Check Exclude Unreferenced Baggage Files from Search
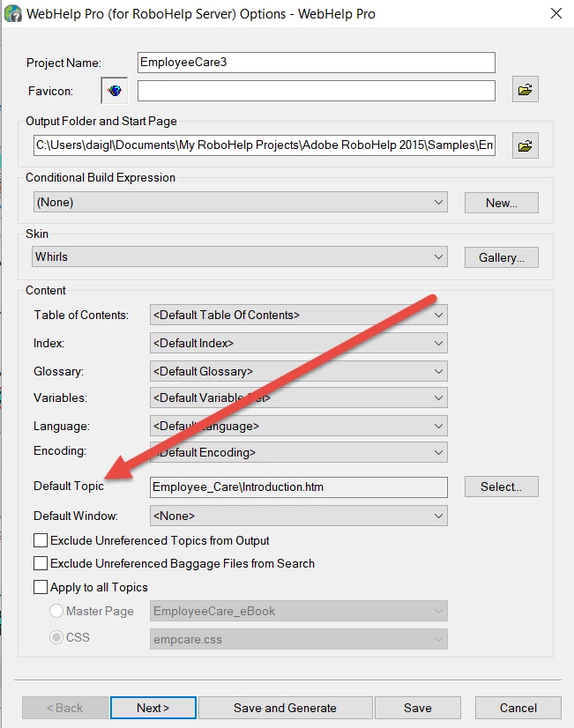 click(x=41, y=563)
